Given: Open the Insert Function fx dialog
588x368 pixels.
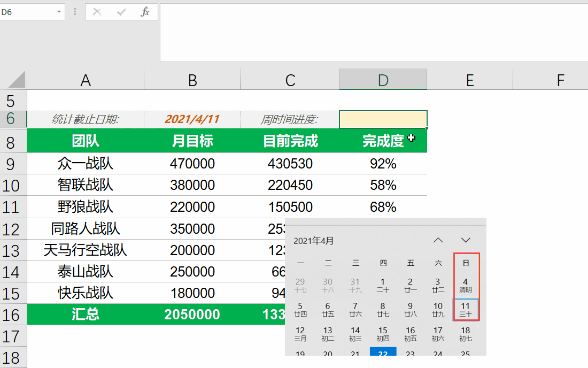Looking at the screenshot, I should [145, 12].
